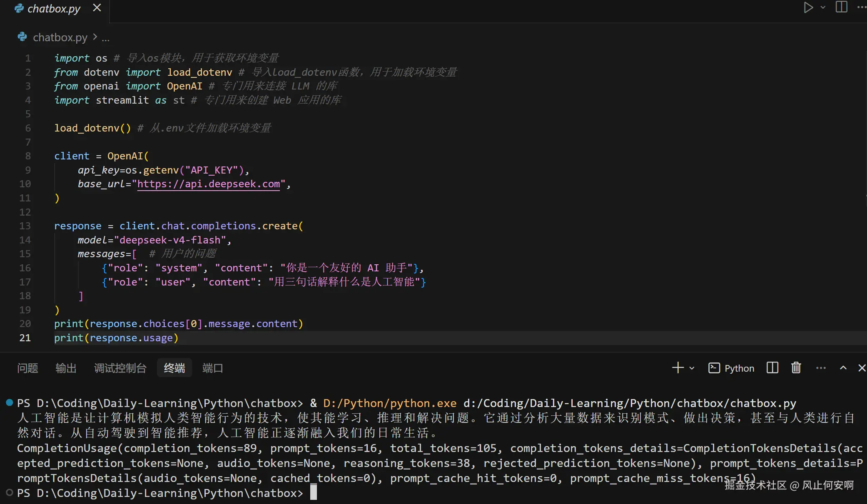This screenshot has height=504, width=867.
Task: Close the chatbox.py editor tab
Action: pos(97,8)
